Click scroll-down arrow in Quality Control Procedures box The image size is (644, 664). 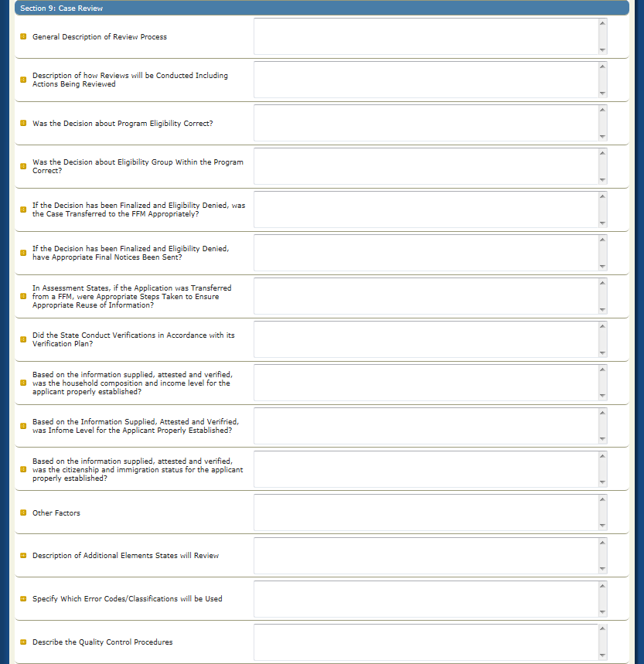pos(602,655)
